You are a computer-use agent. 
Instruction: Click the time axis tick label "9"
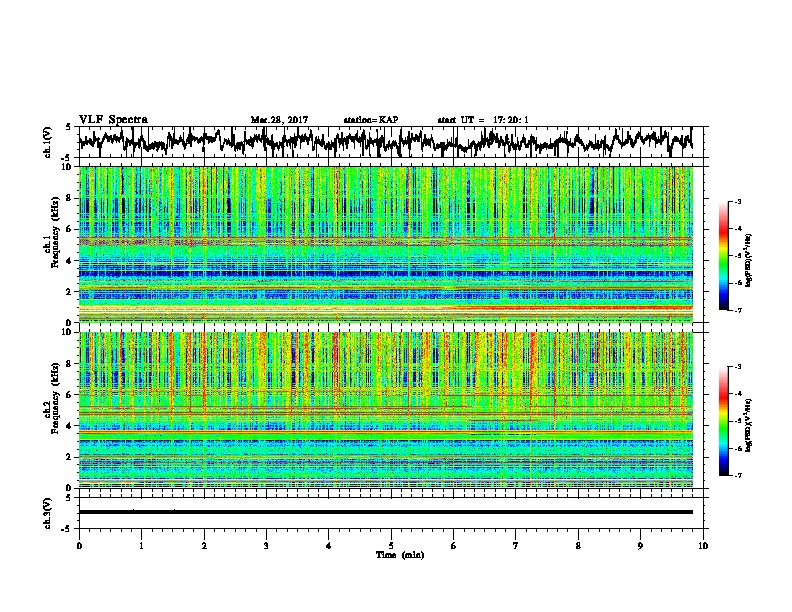(640, 545)
